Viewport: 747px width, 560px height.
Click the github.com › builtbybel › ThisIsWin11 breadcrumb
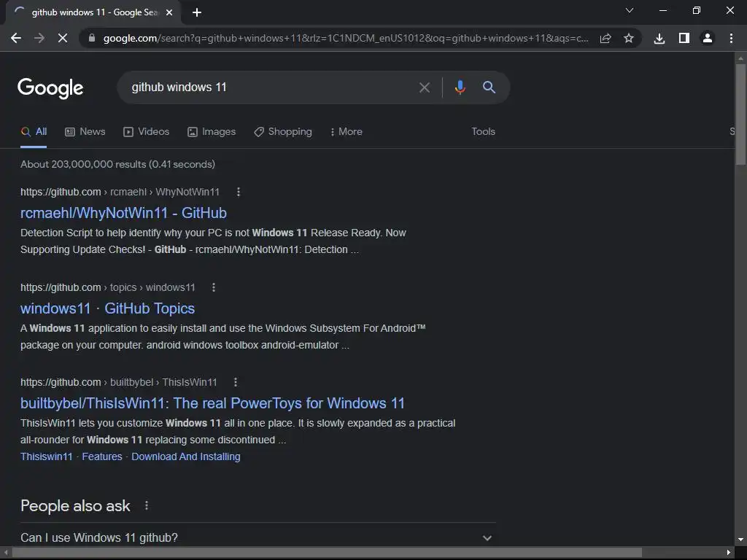click(x=119, y=382)
